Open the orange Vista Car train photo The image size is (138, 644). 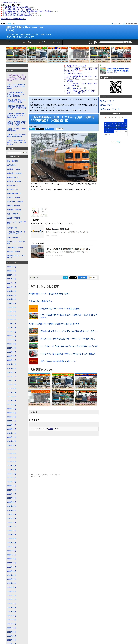coord(64,157)
